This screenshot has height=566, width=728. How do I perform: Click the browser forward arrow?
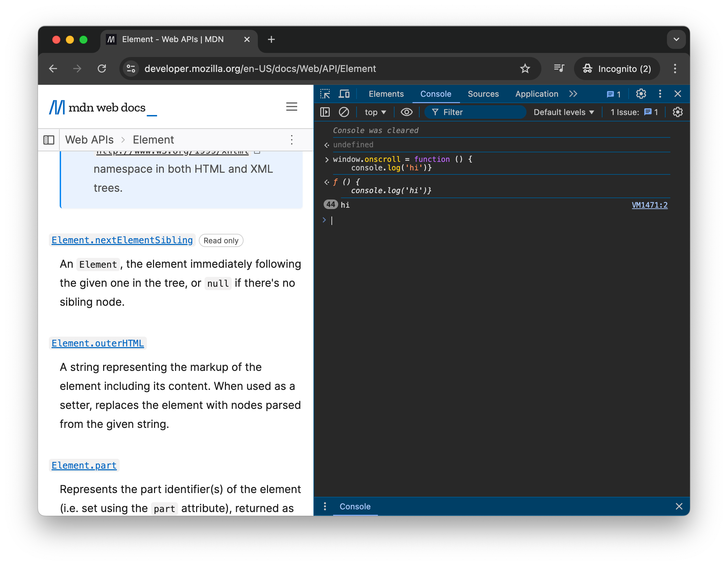coord(77,69)
